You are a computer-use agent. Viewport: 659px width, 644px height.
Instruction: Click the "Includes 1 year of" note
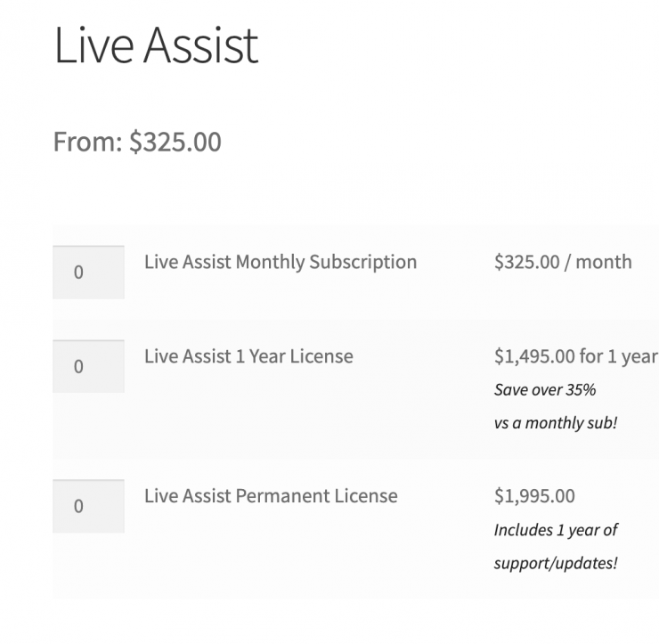556,530
